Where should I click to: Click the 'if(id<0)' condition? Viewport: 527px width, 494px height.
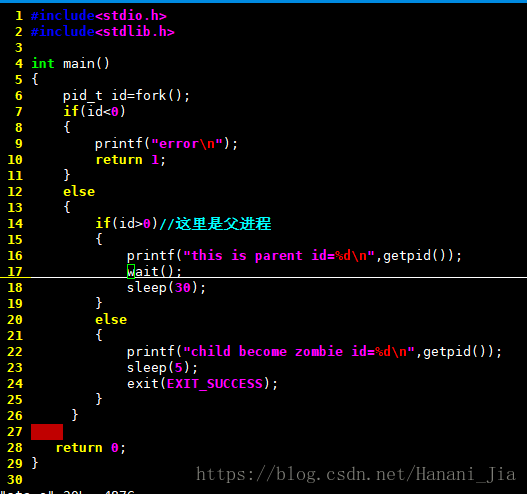[x=94, y=111]
